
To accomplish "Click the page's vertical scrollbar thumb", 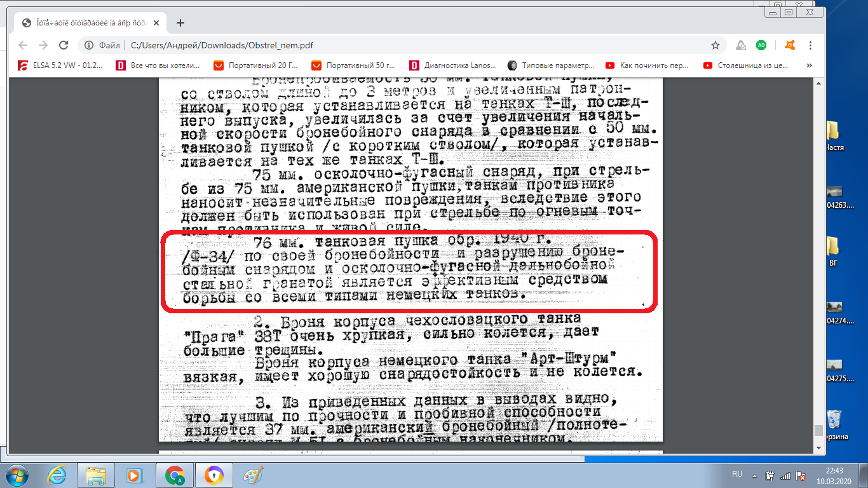I will tap(818, 430).
